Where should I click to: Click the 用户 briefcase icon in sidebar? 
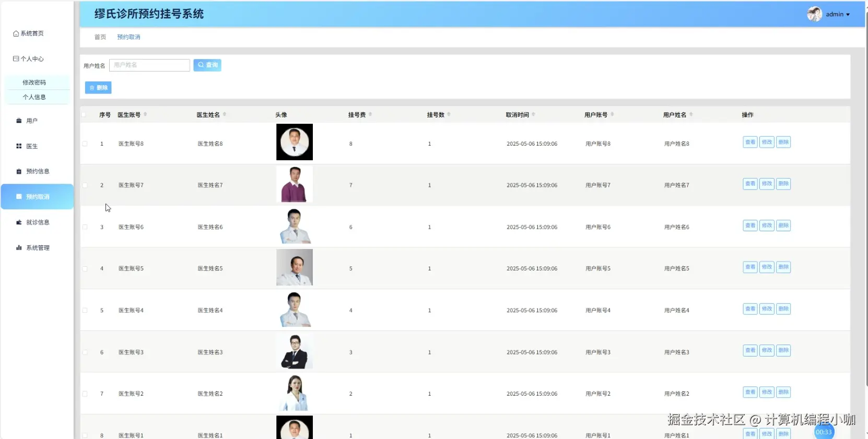(x=19, y=121)
